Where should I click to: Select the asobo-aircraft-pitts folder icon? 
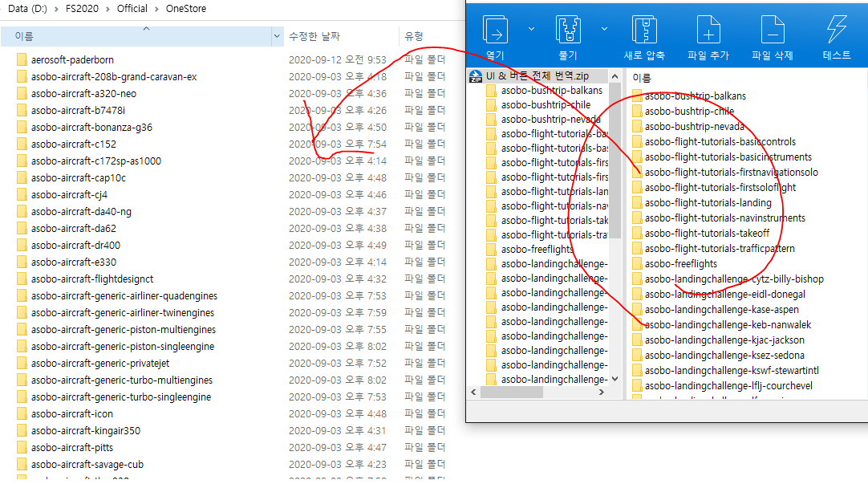[22, 447]
